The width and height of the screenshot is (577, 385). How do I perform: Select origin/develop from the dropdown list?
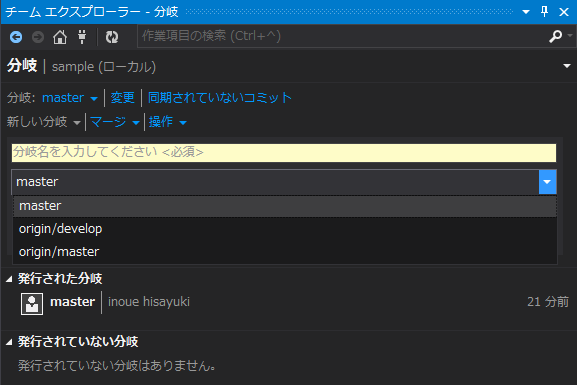coord(284,229)
